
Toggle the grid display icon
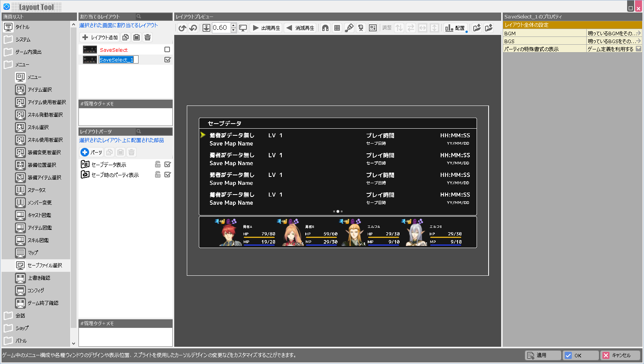click(337, 28)
